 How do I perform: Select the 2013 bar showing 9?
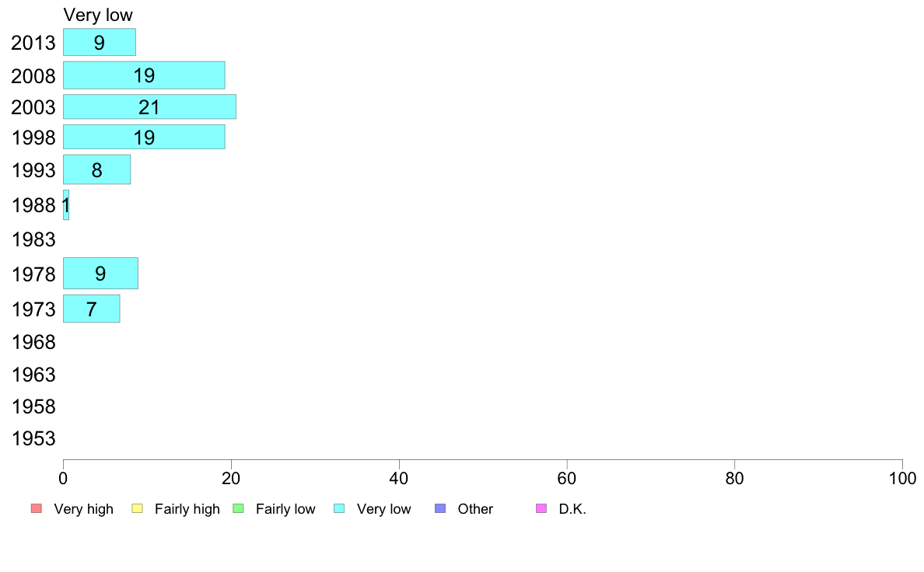click(100, 43)
